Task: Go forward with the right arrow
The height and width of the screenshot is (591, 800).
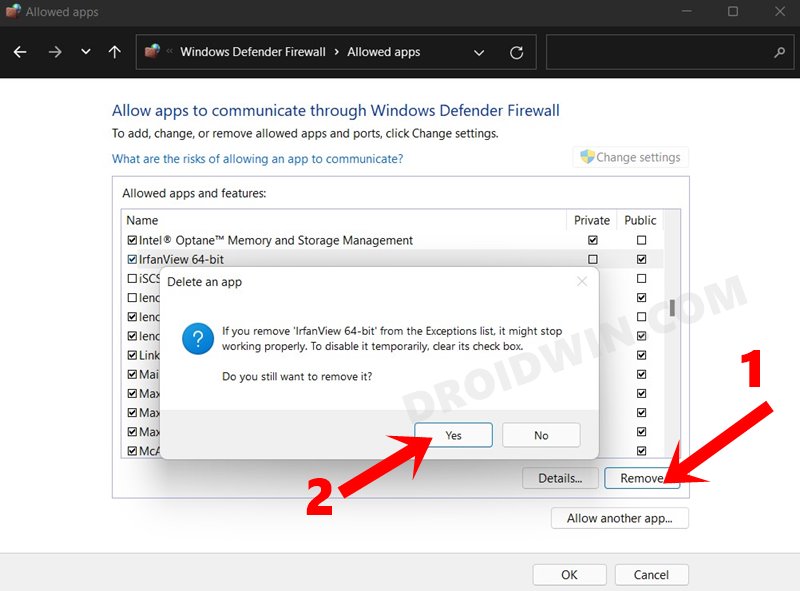Action: pos(55,52)
